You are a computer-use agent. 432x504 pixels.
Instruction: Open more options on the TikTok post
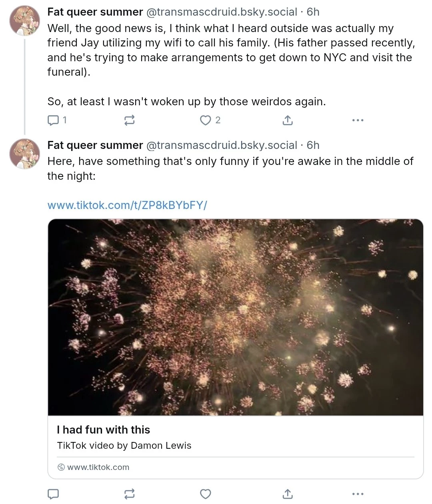tap(358, 494)
